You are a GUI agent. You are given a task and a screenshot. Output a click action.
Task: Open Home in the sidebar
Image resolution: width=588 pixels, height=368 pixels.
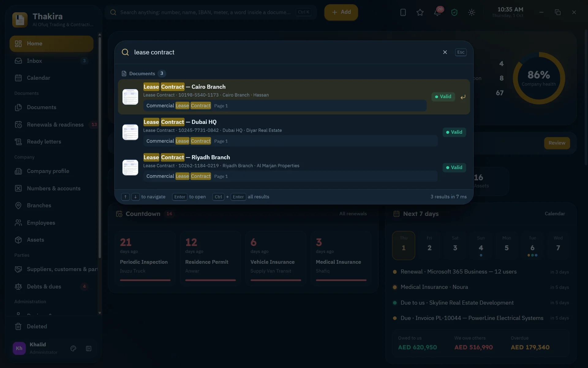click(51, 44)
